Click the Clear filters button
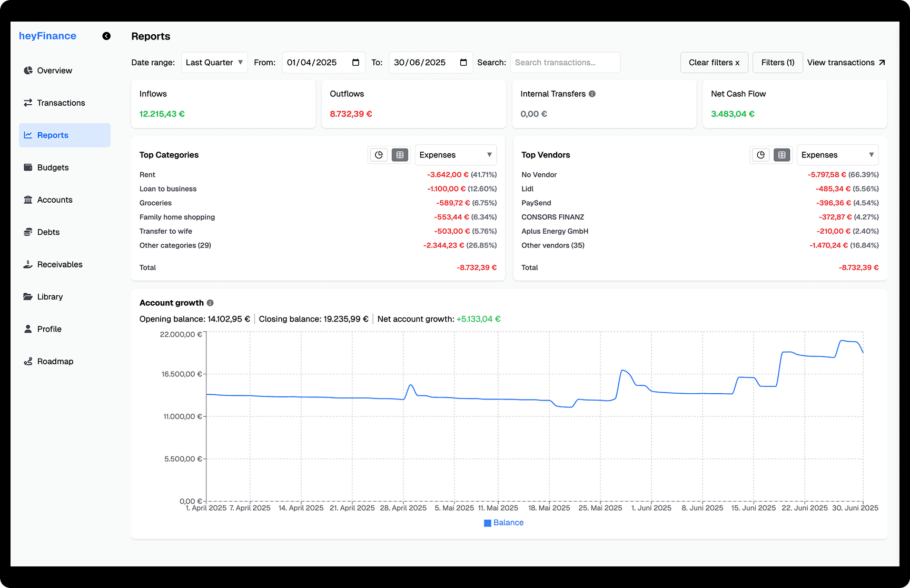910x588 pixels. (714, 62)
